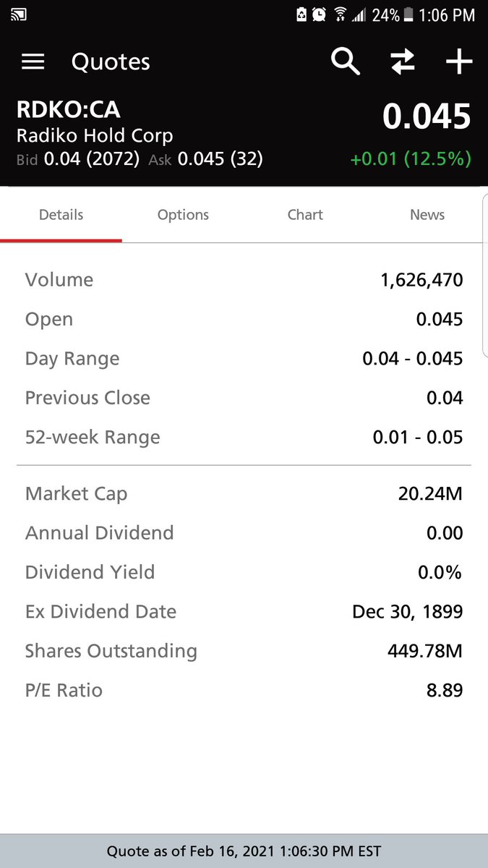Select the Volume row
This screenshot has width=488, height=868.
(x=244, y=280)
